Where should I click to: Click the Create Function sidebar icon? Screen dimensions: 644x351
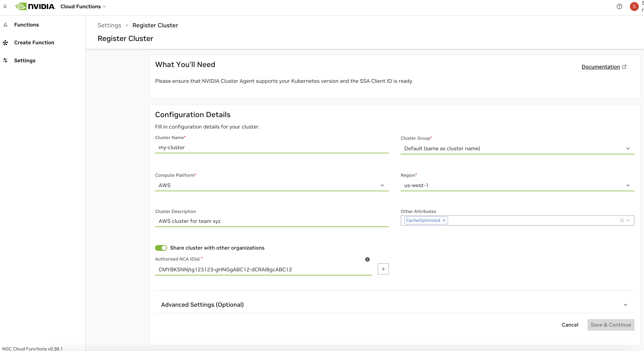(6, 43)
